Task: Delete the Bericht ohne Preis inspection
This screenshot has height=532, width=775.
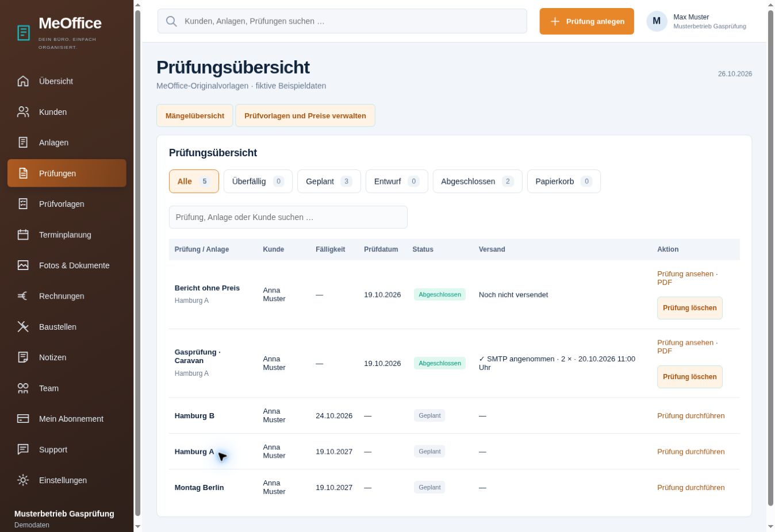Action: 690,308
